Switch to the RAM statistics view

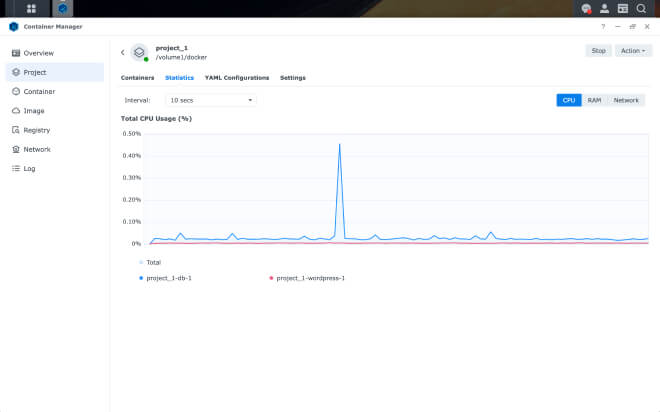point(594,100)
